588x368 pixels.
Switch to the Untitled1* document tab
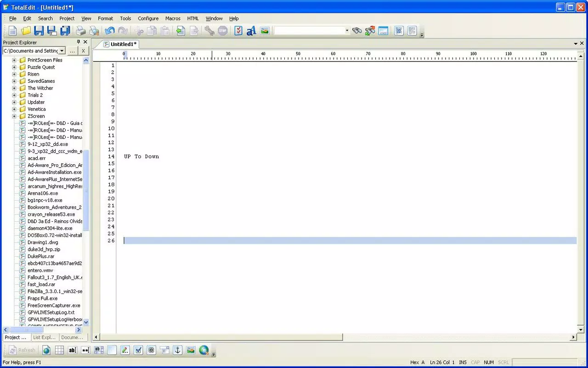[x=120, y=44]
